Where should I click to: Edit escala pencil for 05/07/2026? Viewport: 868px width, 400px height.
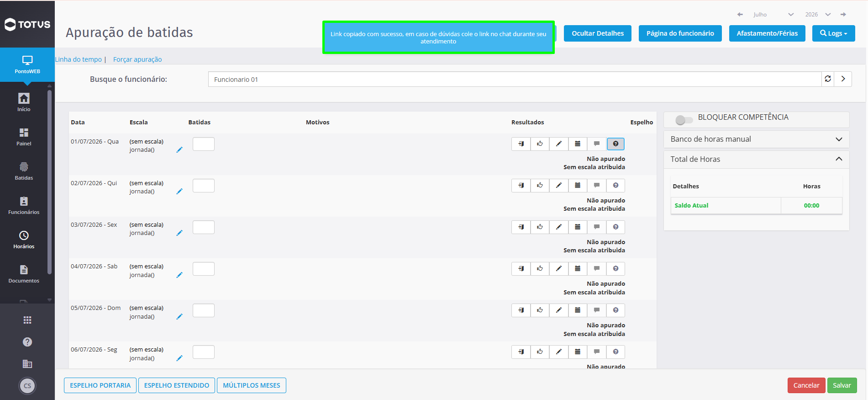pyautogui.click(x=179, y=316)
